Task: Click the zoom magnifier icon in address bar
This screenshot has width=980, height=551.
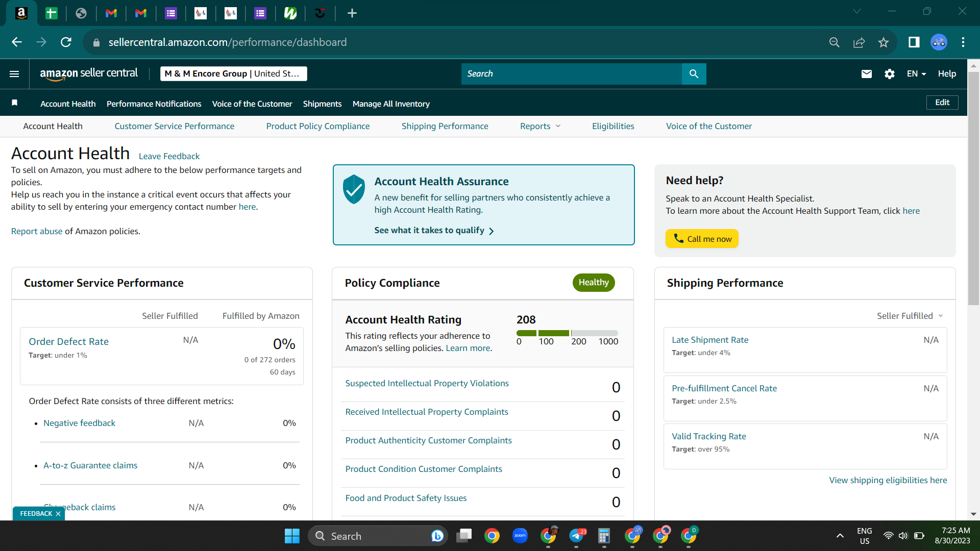Action: [835, 42]
